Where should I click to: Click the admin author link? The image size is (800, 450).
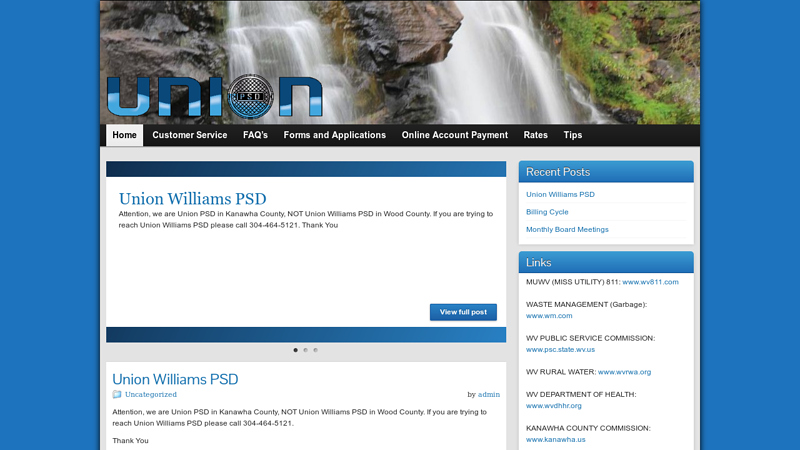tap(489, 395)
